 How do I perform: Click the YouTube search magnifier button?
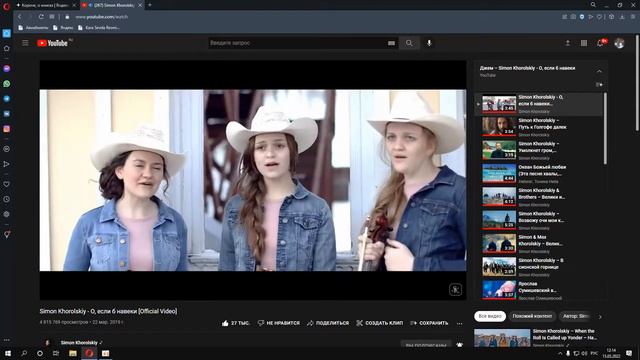coord(409,43)
